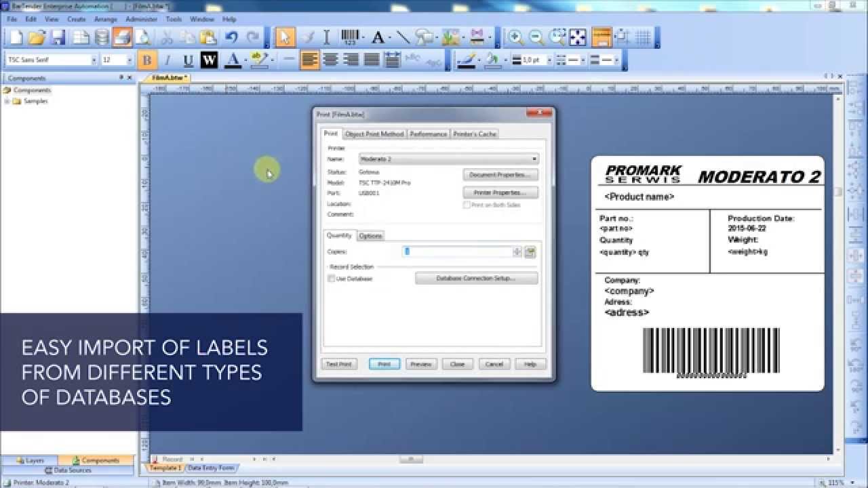
Task: Click the Copies spinner arrows
Action: (x=517, y=251)
